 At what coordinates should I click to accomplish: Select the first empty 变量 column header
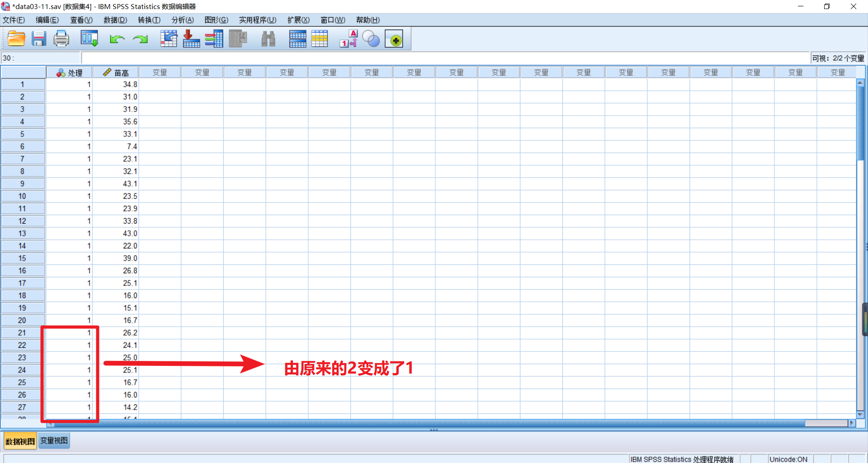point(160,72)
